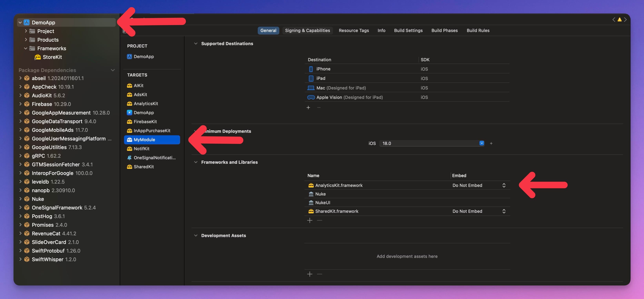
Task: Remove selected framework with minus button
Action: pos(320,221)
